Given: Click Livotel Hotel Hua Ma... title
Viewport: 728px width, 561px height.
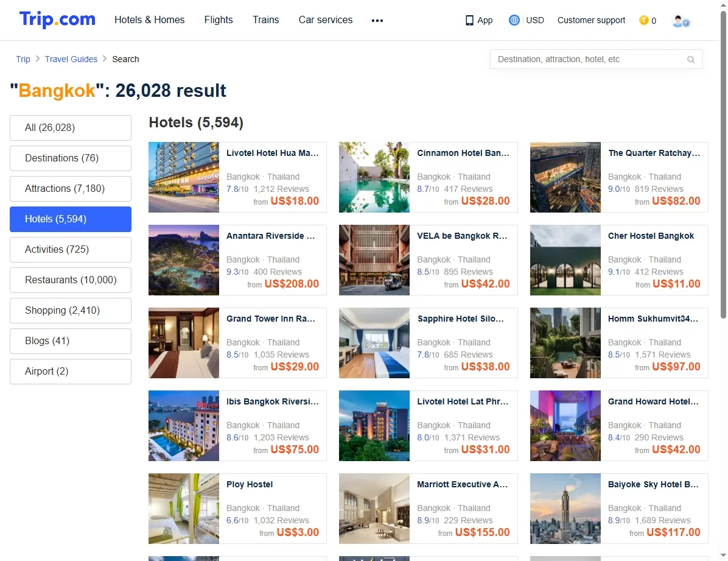Looking at the screenshot, I should click(x=273, y=153).
